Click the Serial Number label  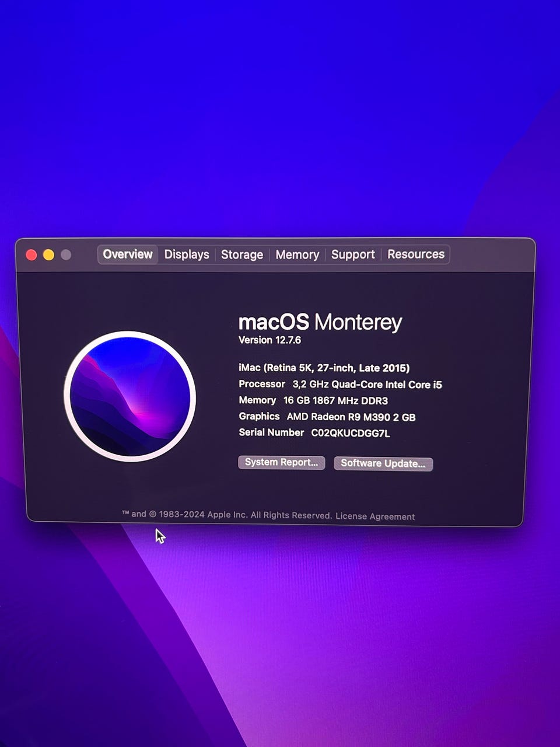[271, 432]
